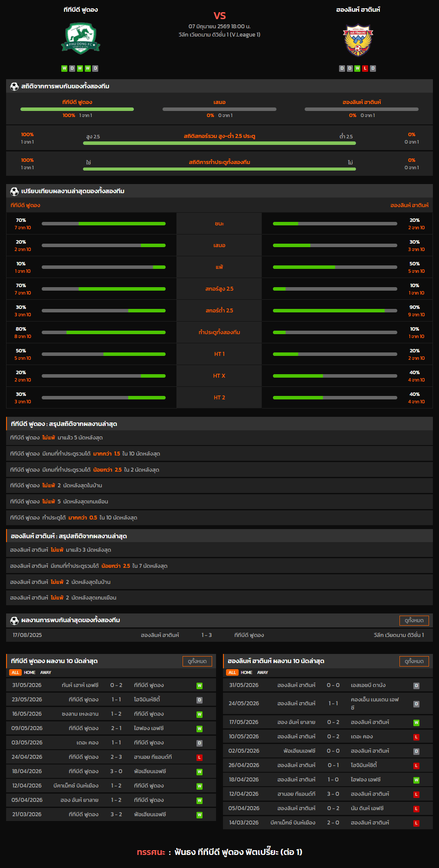
Task: Click soccer ball icon beside recent form comparison header
Action: coord(14,191)
